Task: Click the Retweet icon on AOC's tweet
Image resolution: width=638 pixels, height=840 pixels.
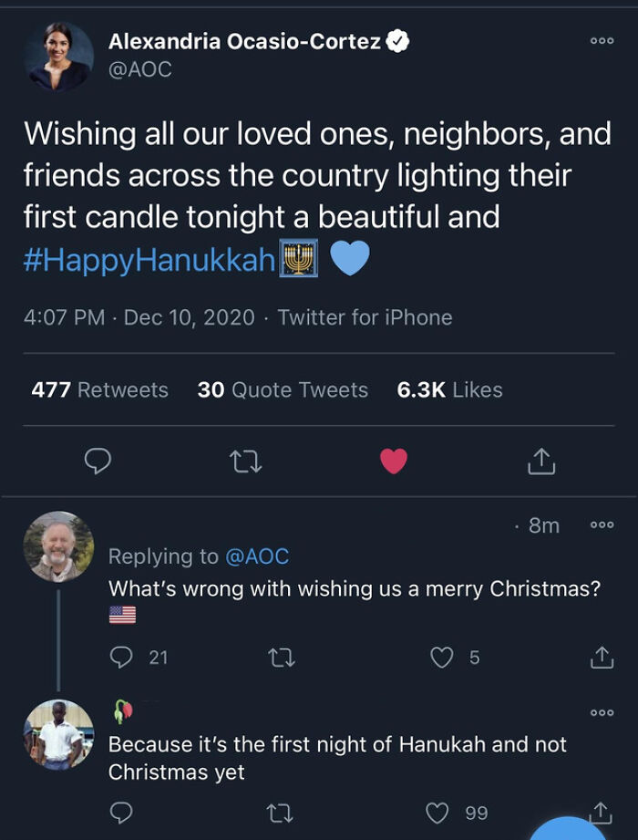Action: pos(243,461)
